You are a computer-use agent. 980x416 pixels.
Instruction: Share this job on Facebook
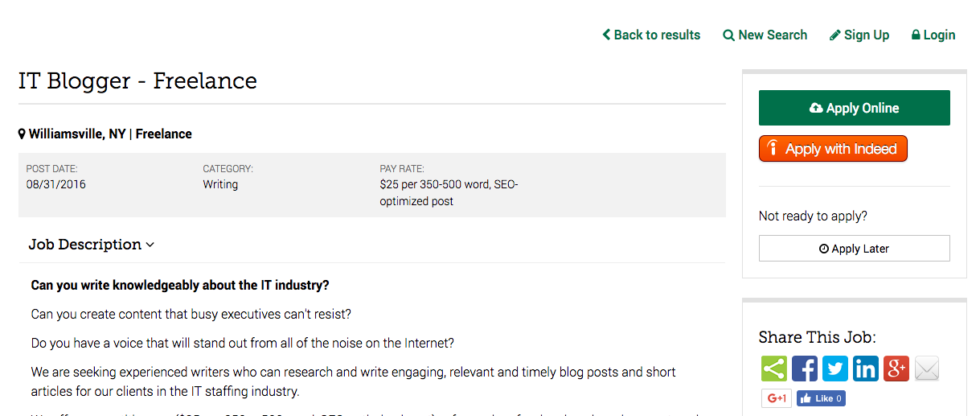point(805,369)
